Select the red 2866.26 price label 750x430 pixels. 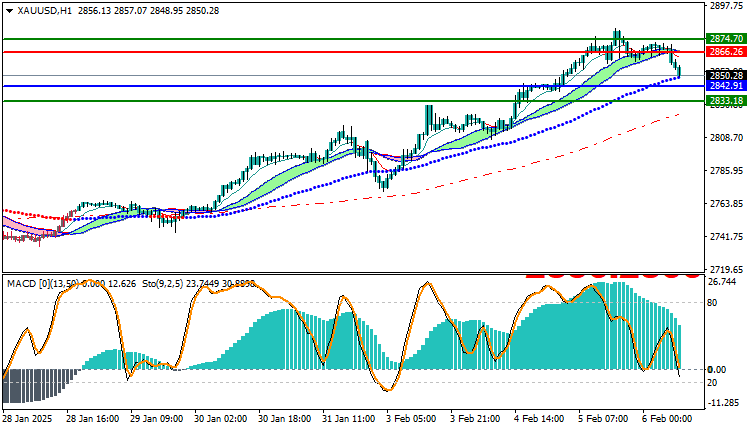pyautogui.click(x=726, y=52)
